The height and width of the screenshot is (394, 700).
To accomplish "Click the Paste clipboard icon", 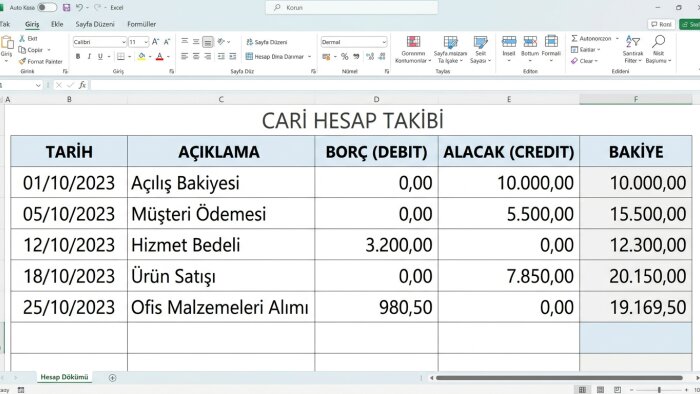I will (7, 43).
